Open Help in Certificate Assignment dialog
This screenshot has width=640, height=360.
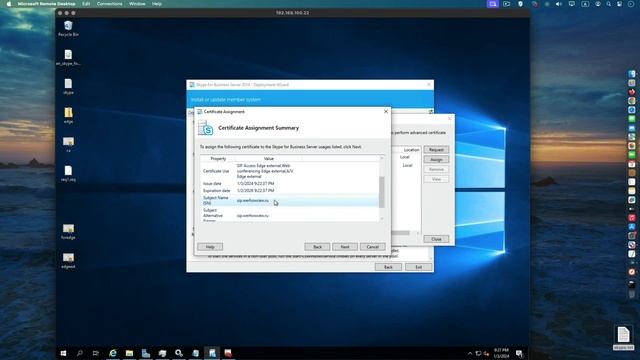click(210, 247)
